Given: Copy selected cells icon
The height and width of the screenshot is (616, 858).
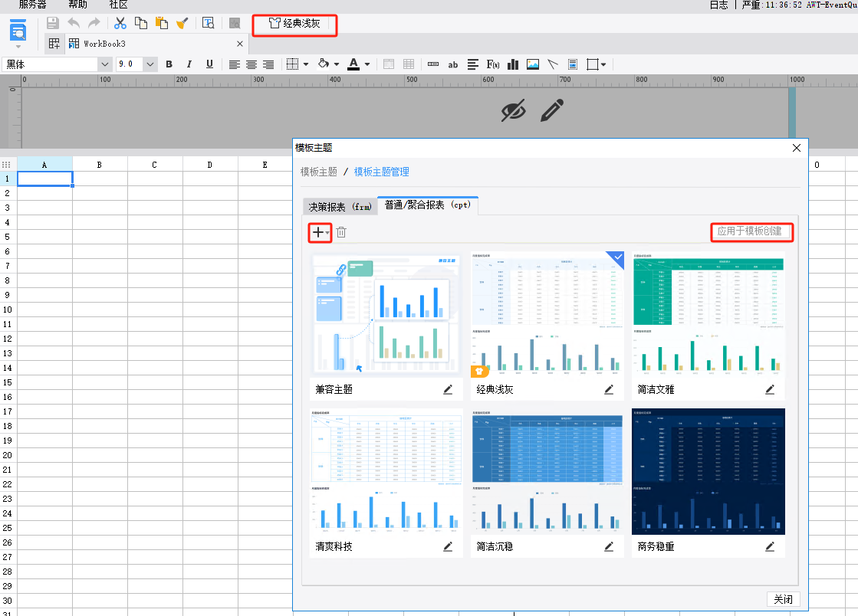Looking at the screenshot, I should (140, 23).
